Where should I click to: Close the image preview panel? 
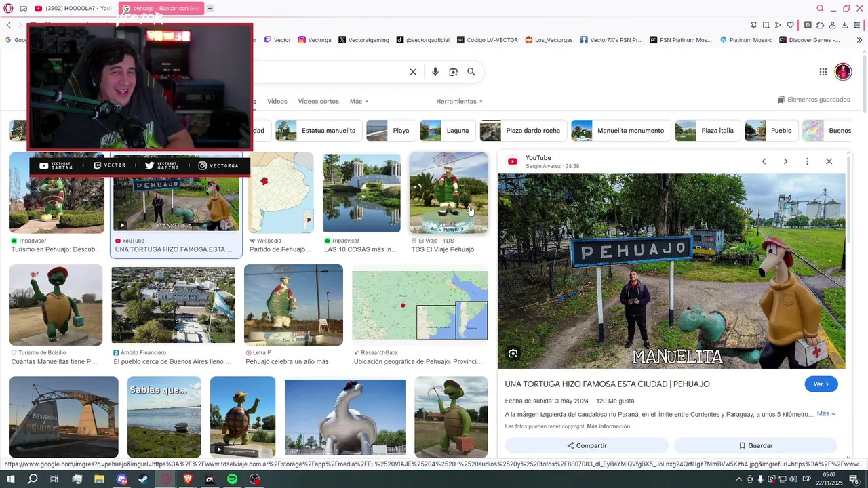point(829,161)
